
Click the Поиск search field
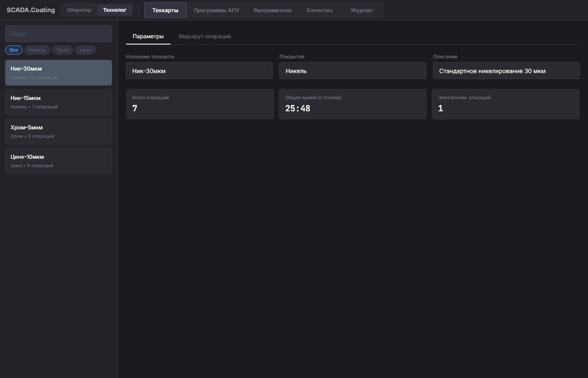coord(58,34)
